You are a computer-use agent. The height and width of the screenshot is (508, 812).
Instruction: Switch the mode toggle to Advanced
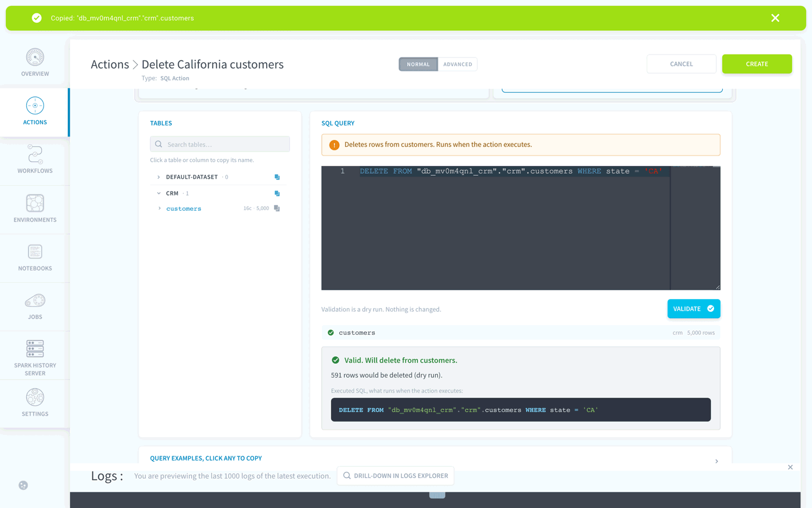(458, 64)
